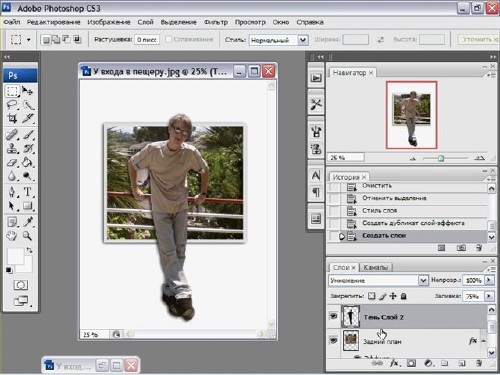Select the Eraser tool
500x375 pixels.
click(x=12, y=162)
